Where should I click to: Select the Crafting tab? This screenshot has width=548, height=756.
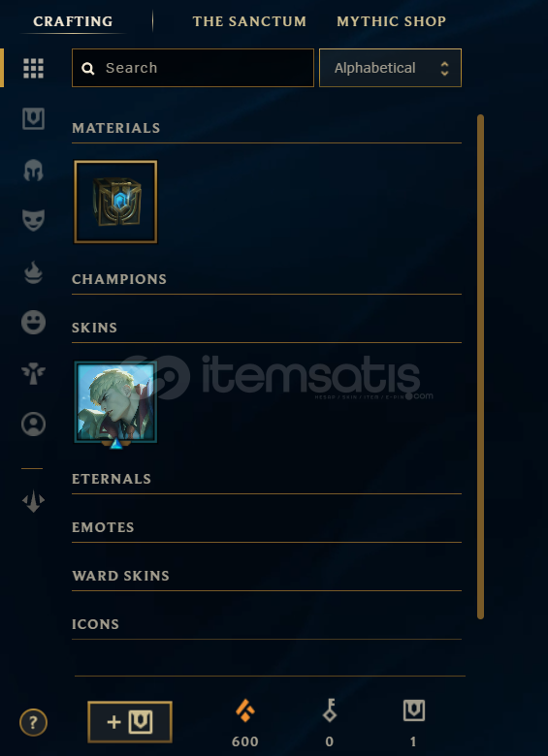point(73,21)
